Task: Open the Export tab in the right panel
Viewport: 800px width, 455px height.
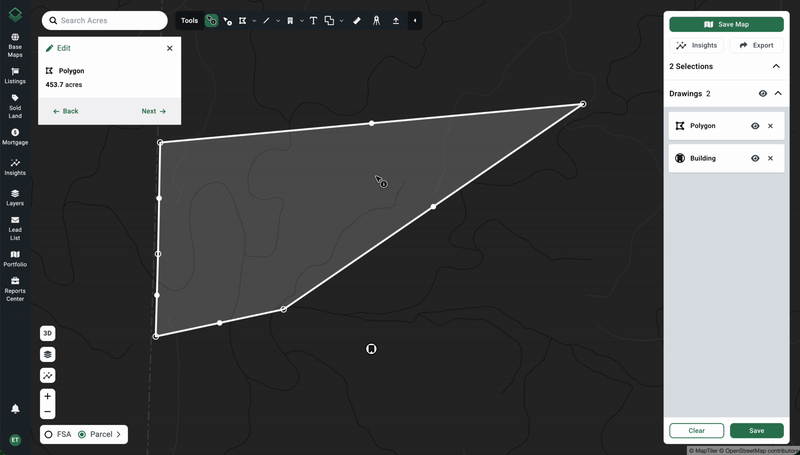Action: [756, 45]
